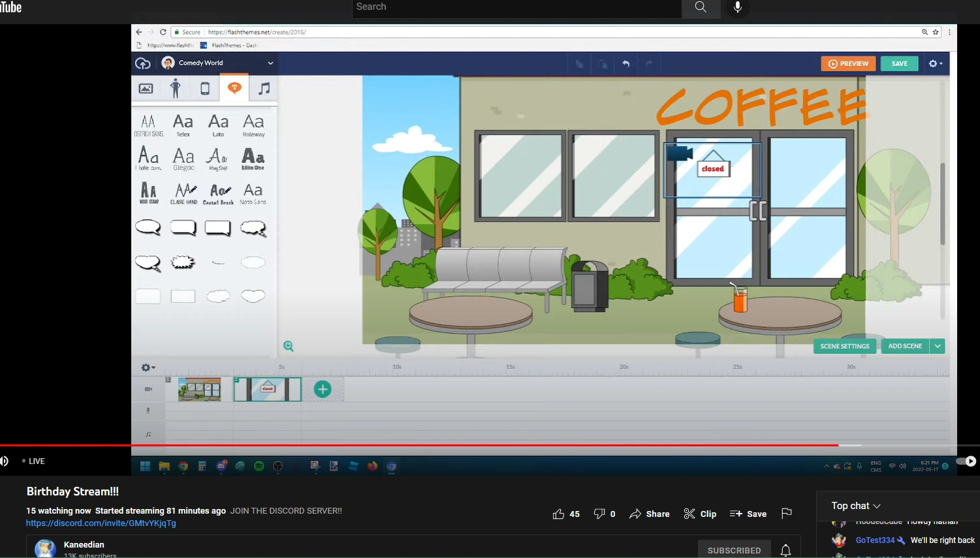Choose the Wood Stamp font
This screenshot has width=980, height=558.
point(149,193)
